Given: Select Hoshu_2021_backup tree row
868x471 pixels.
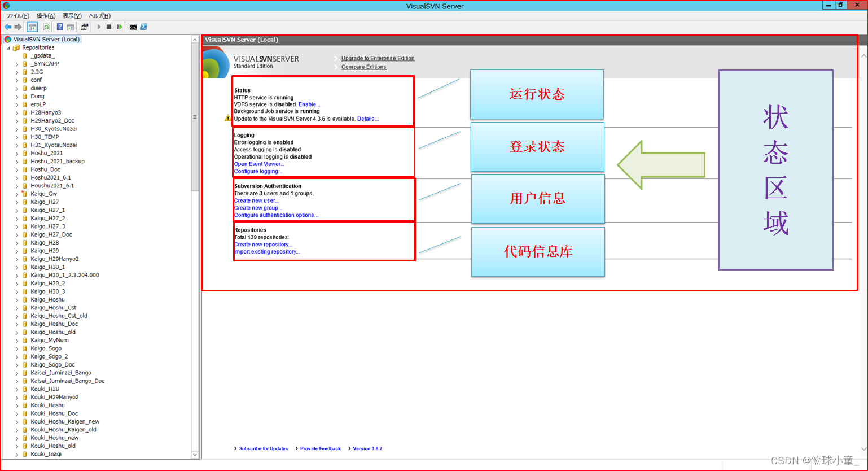Looking at the screenshot, I should tap(58, 162).
